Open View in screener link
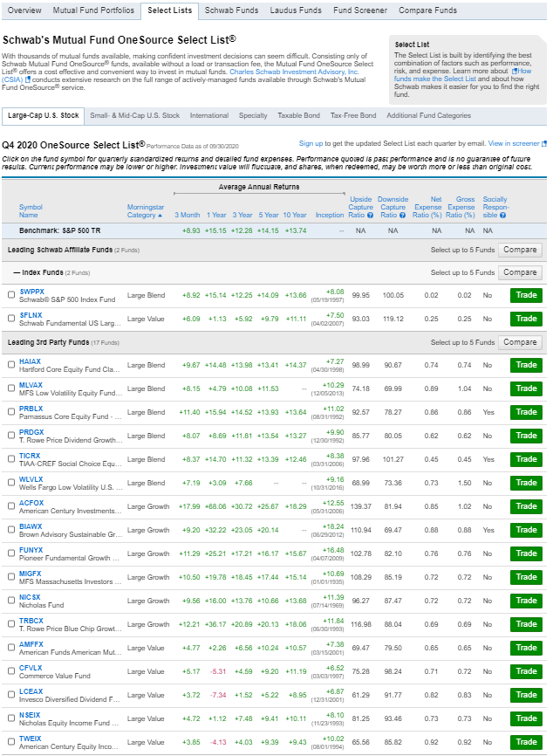The image size is (553, 756). [514, 143]
